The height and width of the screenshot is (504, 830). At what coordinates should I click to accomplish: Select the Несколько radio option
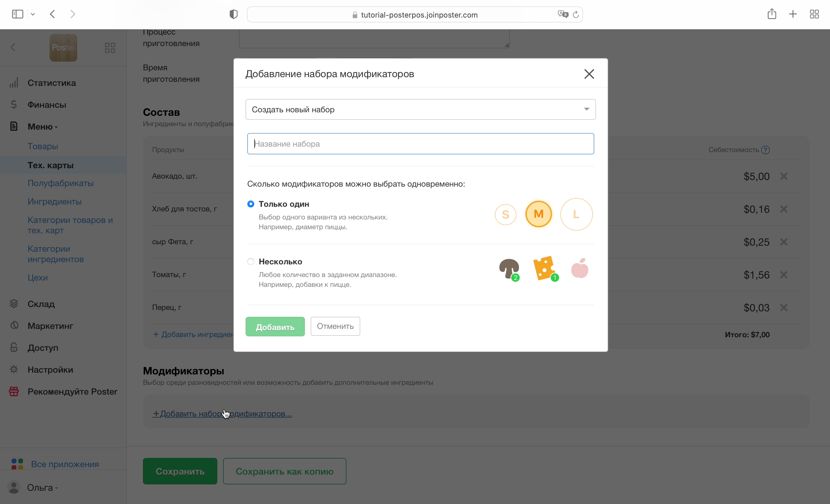pyautogui.click(x=251, y=262)
